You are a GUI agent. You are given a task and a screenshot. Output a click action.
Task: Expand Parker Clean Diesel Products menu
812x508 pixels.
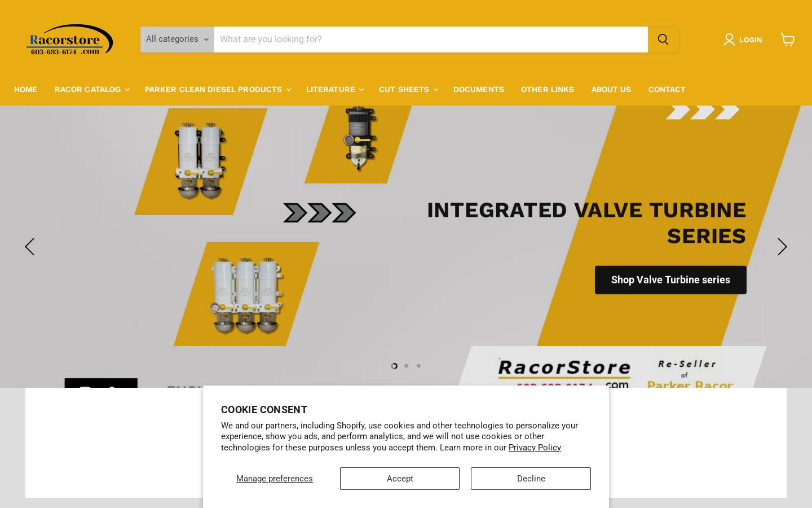pyautogui.click(x=218, y=89)
